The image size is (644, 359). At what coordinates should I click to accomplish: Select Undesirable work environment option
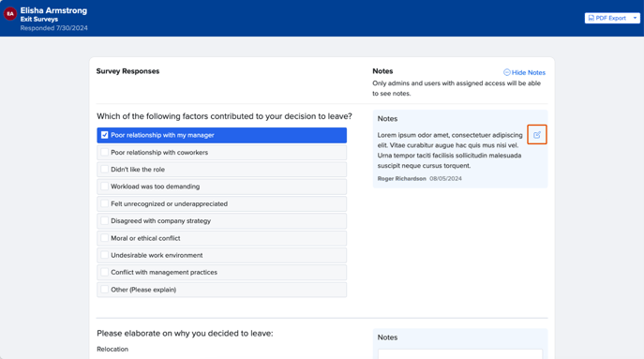click(222, 255)
